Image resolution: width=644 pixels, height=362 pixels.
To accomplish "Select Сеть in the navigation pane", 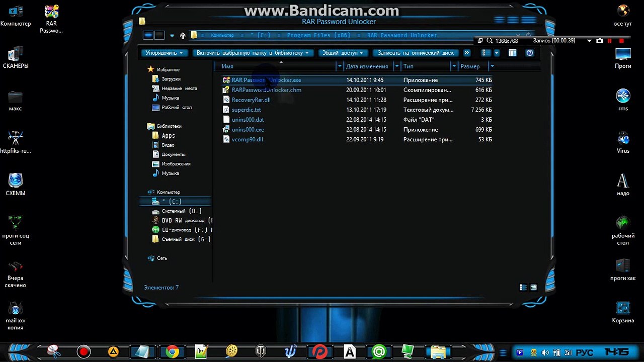I will coord(157,258).
